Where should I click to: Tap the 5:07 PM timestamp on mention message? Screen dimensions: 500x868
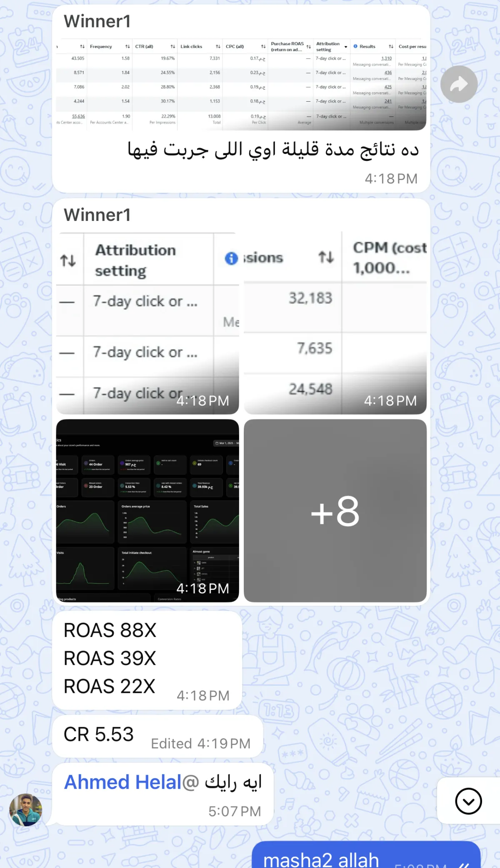pos(235,811)
